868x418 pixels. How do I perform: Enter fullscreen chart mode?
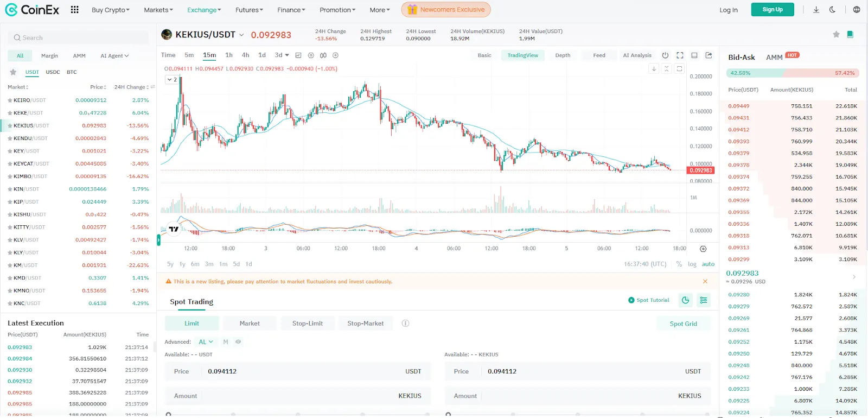pyautogui.click(x=680, y=55)
